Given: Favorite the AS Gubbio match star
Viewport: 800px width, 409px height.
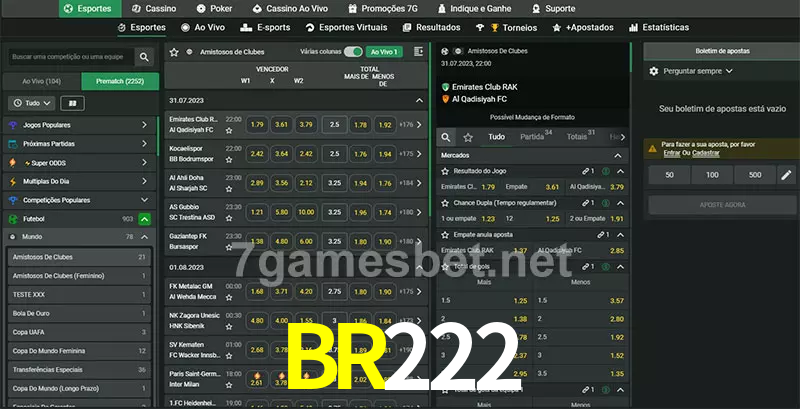Looking at the screenshot, I should tap(229, 218).
